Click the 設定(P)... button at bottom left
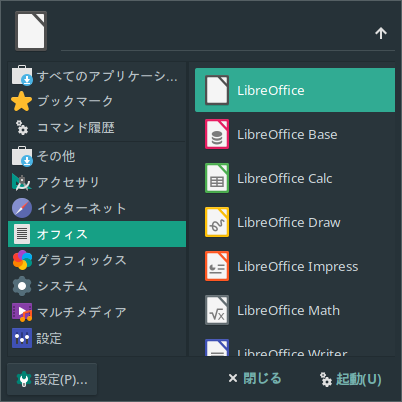Image resolution: width=402 pixels, height=402 pixels. coord(52,379)
